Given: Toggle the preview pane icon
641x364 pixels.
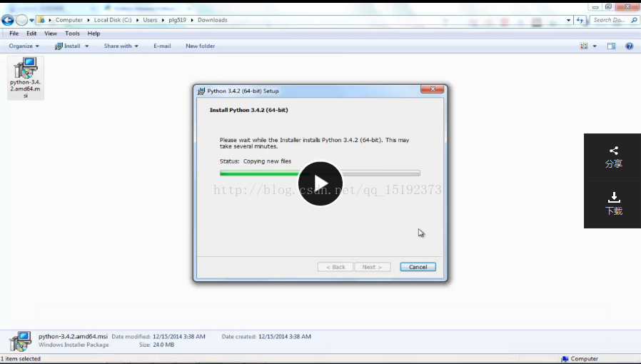Looking at the screenshot, I should click(611, 46).
